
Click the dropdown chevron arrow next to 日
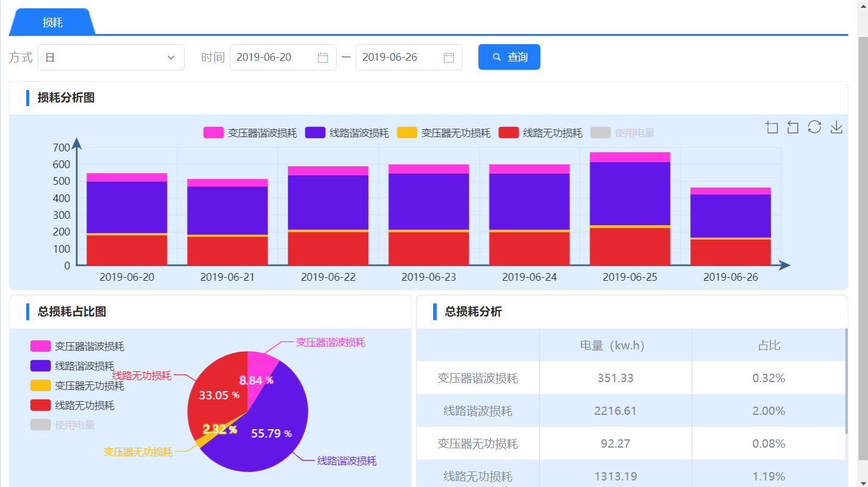click(x=171, y=57)
